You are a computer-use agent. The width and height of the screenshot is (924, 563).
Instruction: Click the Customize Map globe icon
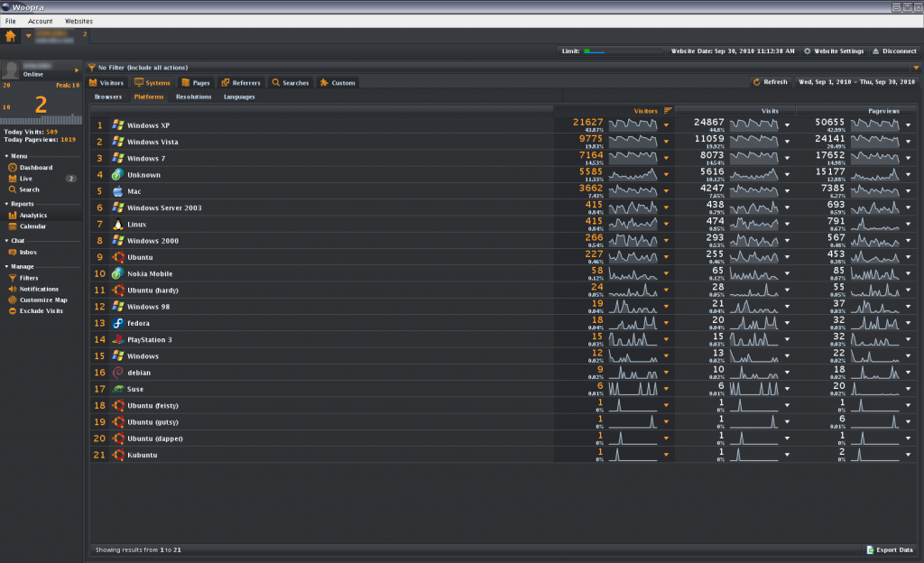pos(13,300)
